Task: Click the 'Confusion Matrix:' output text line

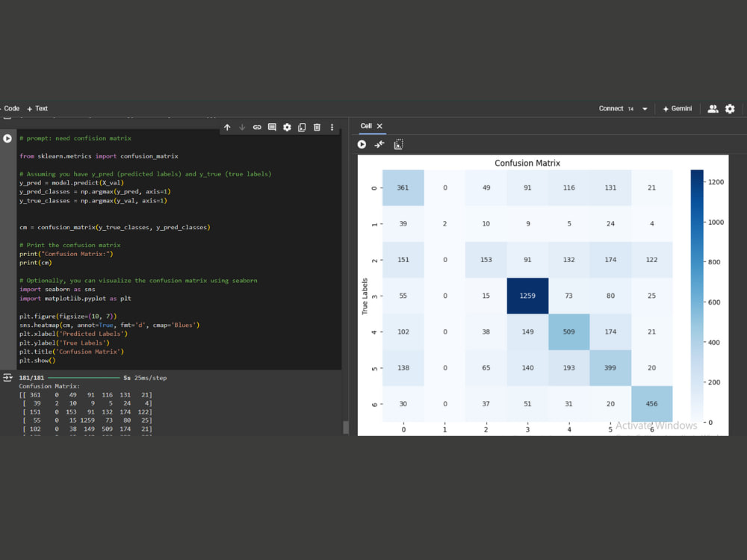Action: click(x=49, y=386)
